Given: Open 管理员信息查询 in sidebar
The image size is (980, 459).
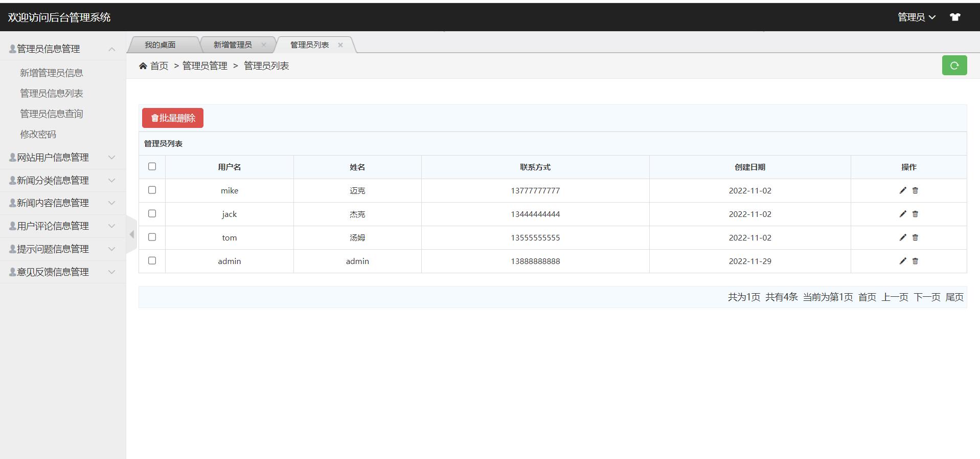Looking at the screenshot, I should coord(51,114).
